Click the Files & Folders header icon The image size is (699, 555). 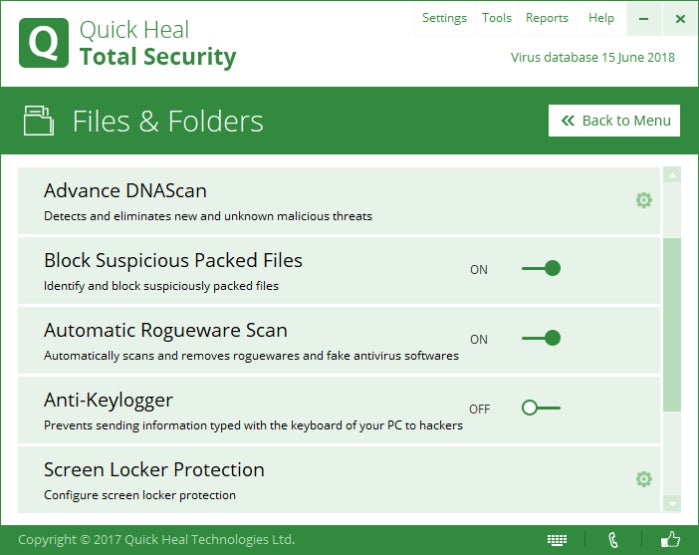click(39, 120)
